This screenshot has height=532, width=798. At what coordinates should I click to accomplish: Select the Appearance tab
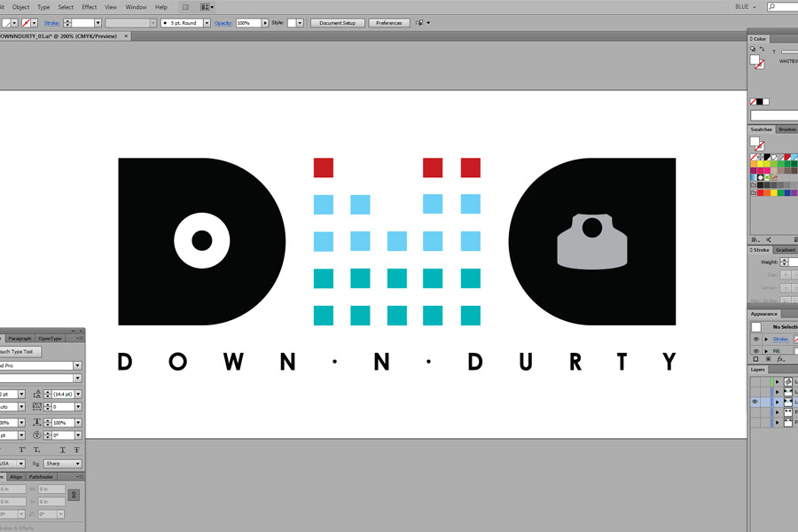[764, 314]
